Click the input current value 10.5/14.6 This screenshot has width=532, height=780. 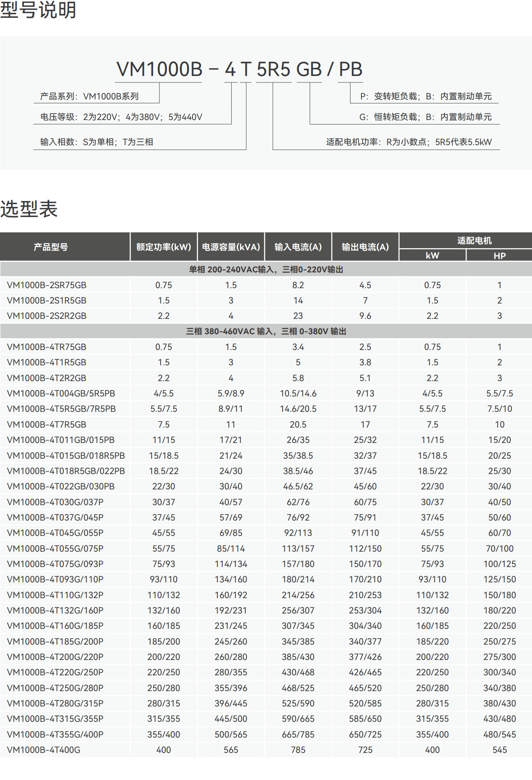(x=298, y=393)
